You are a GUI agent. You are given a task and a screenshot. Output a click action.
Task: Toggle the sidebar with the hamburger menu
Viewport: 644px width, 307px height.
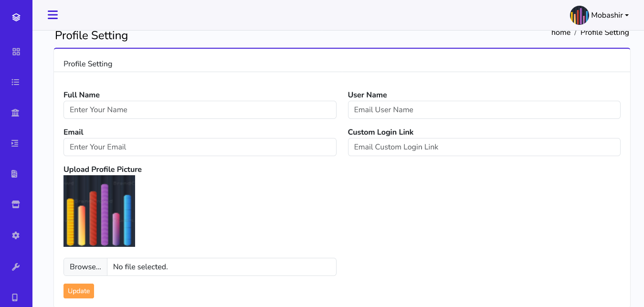tap(53, 15)
